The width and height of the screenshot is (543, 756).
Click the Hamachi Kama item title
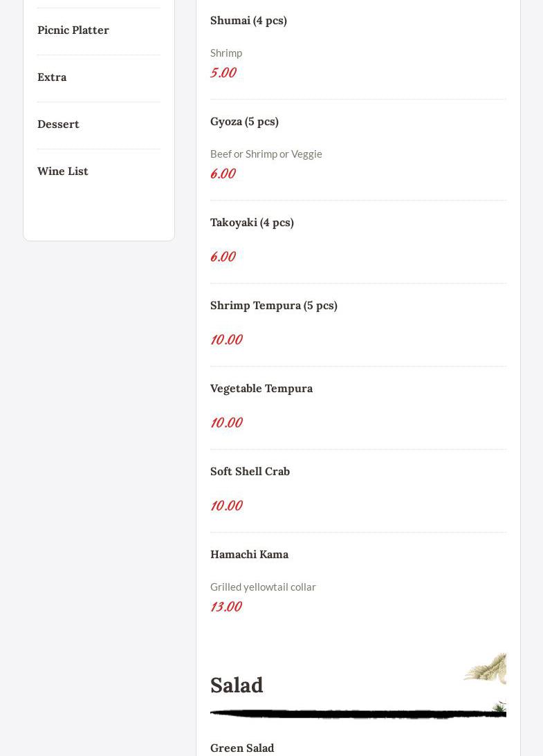[x=249, y=555]
